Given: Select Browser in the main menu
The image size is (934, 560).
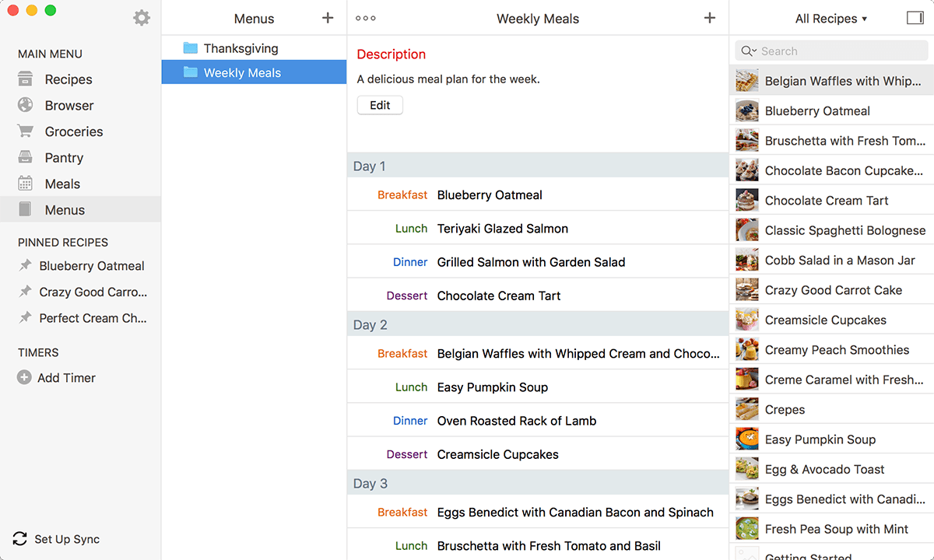Looking at the screenshot, I should [69, 105].
